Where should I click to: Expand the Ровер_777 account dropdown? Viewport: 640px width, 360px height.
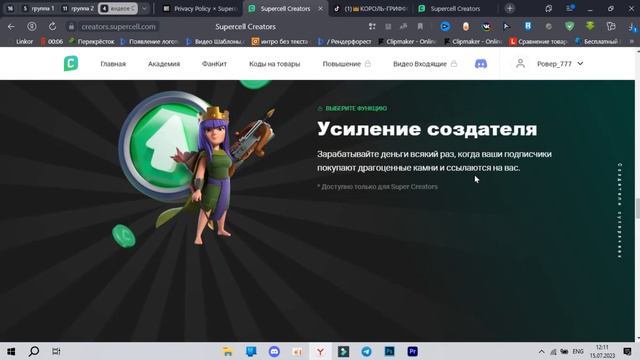tap(580, 64)
